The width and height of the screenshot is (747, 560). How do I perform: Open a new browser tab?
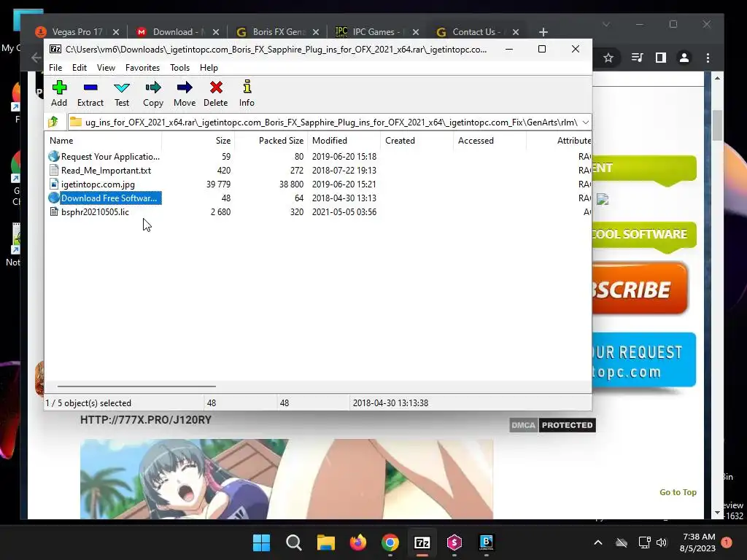click(543, 32)
